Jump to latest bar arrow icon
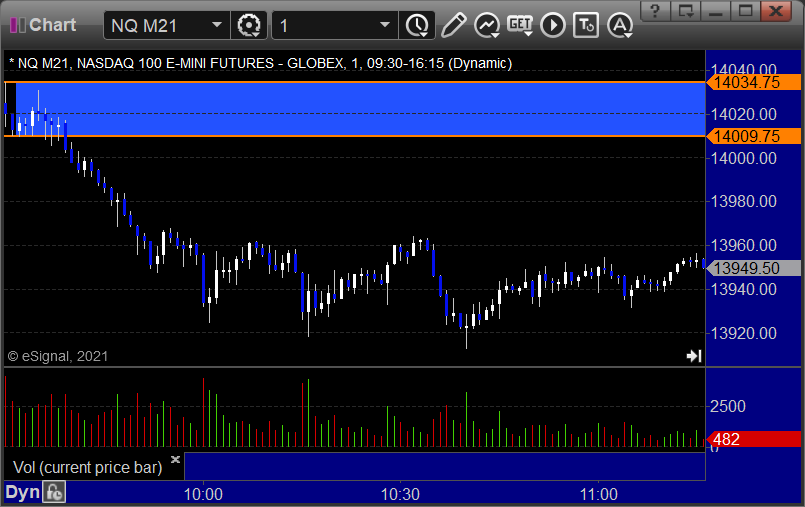This screenshot has width=805, height=507. coord(694,356)
